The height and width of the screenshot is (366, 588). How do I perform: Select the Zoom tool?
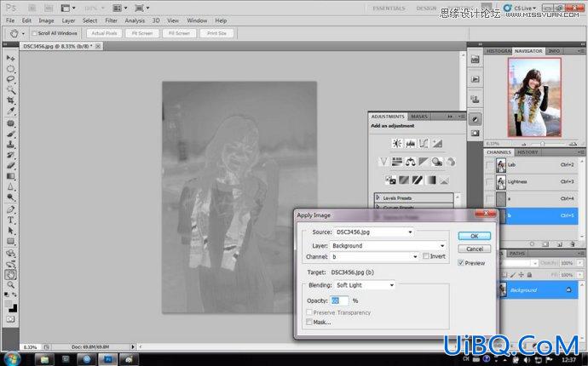point(10,285)
